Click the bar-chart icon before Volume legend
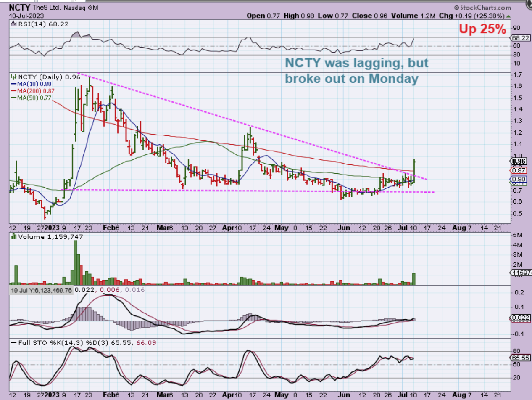 13,237
